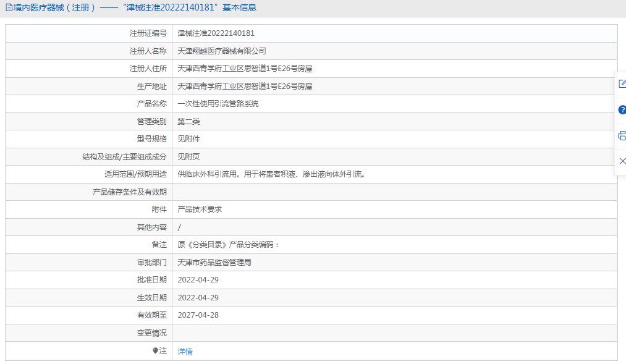Click the 产品名称 label

pyautogui.click(x=151, y=104)
